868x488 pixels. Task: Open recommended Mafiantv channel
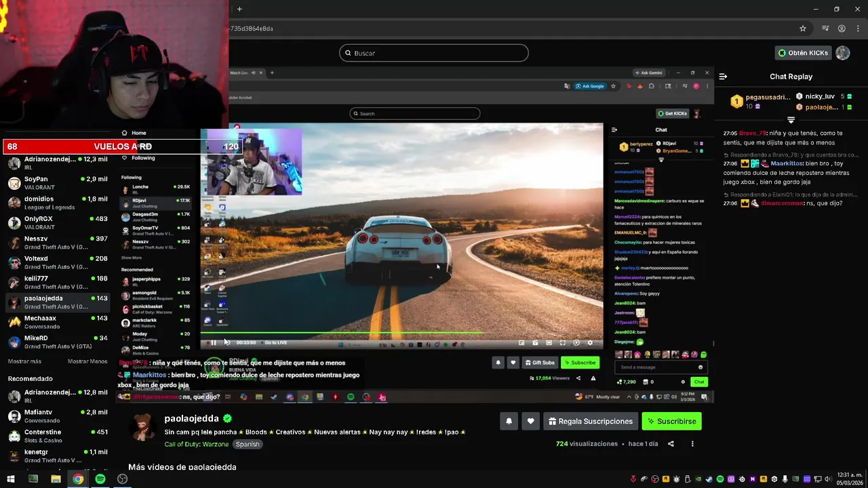pyautogui.click(x=58, y=416)
